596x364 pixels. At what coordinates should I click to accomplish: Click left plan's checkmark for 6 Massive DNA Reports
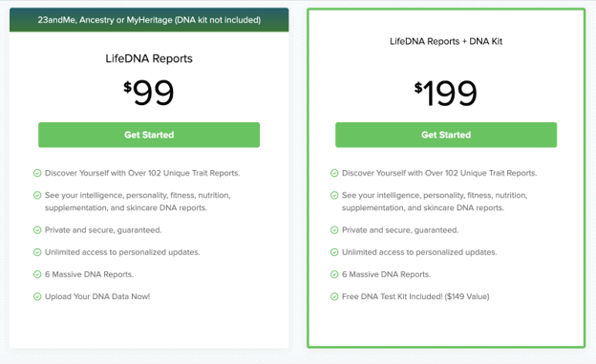coord(37,274)
